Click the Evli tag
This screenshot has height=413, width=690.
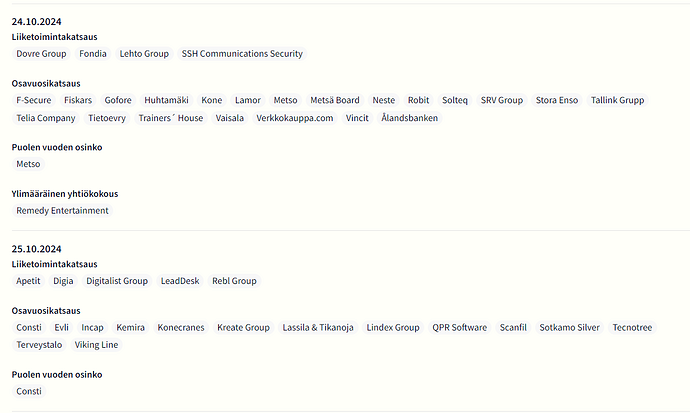point(62,328)
